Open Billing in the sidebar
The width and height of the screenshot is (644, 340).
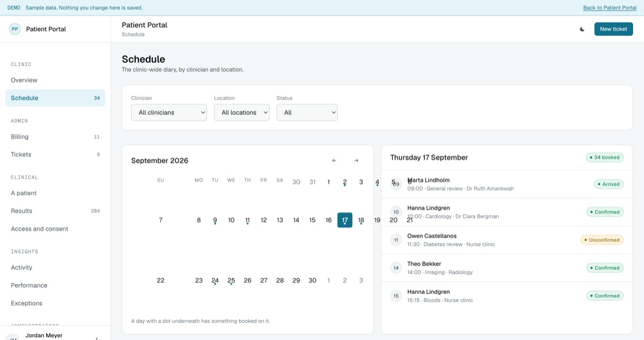tap(55, 136)
